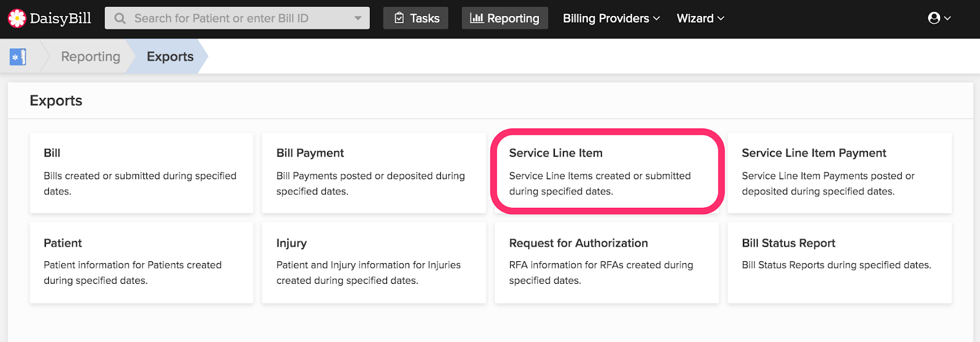Open the Request for Authorization export

click(x=607, y=262)
